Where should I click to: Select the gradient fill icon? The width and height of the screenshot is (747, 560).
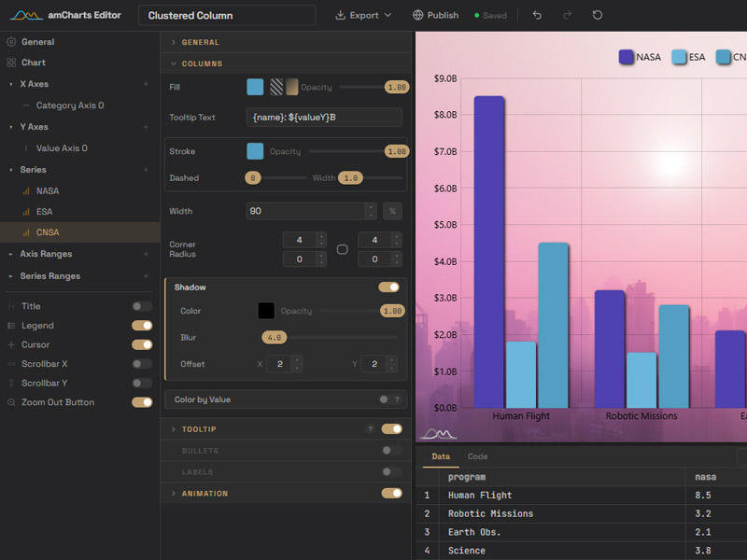click(x=291, y=87)
